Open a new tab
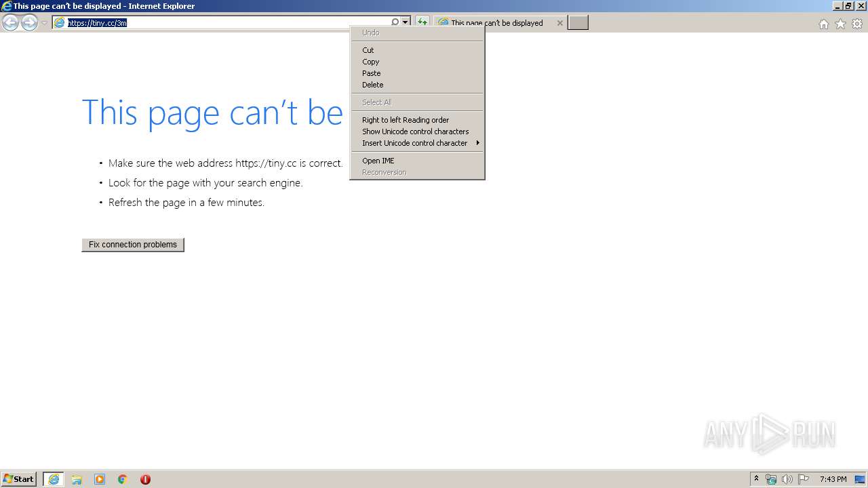The height and width of the screenshot is (488, 868). (578, 22)
